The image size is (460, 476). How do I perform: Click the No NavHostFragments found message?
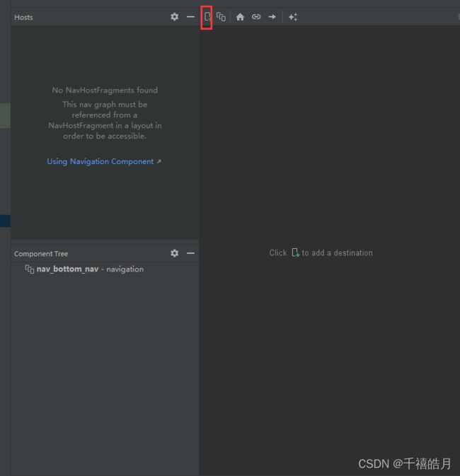pyautogui.click(x=105, y=90)
